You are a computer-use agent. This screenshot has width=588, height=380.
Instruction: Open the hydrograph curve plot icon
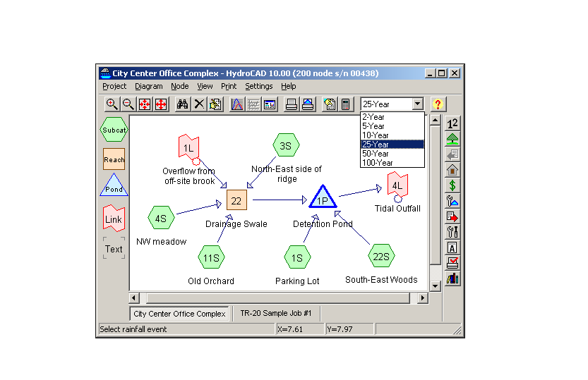coord(237,104)
